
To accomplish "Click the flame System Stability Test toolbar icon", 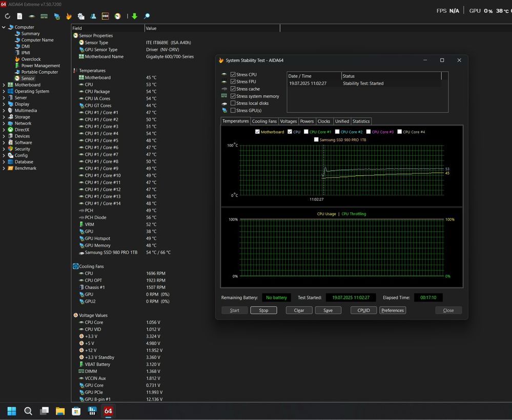I will click(69, 16).
